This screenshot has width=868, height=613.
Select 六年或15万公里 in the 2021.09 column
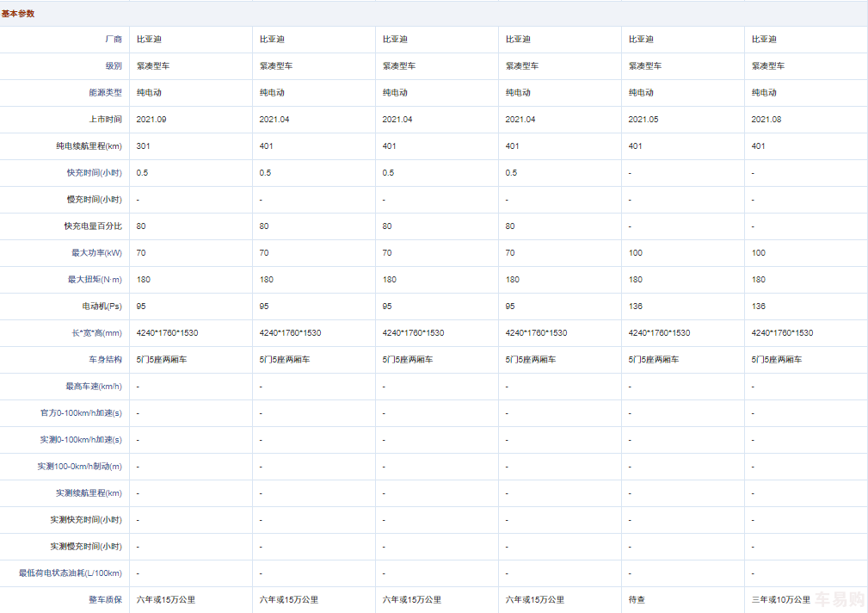[165, 600]
